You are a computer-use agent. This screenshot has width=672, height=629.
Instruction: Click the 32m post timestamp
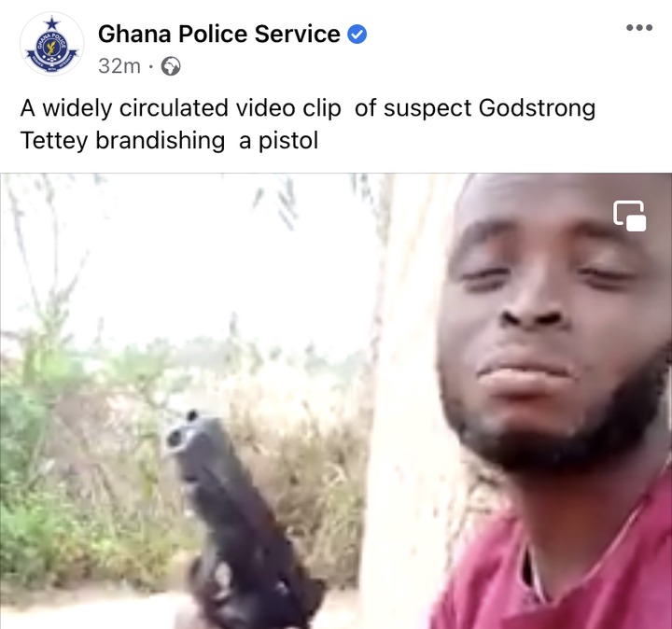[x=119, y=66]
